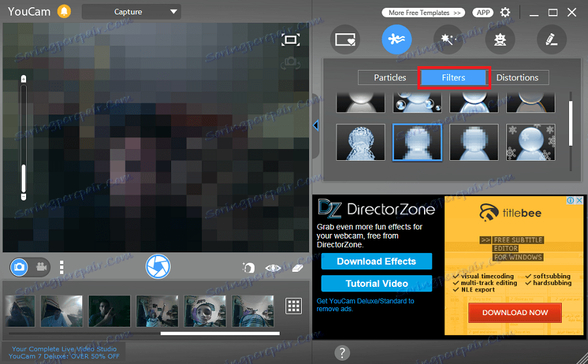588x364 pixels.
Task: Click the zoom out minus button
Action: (x=24, y=197)
